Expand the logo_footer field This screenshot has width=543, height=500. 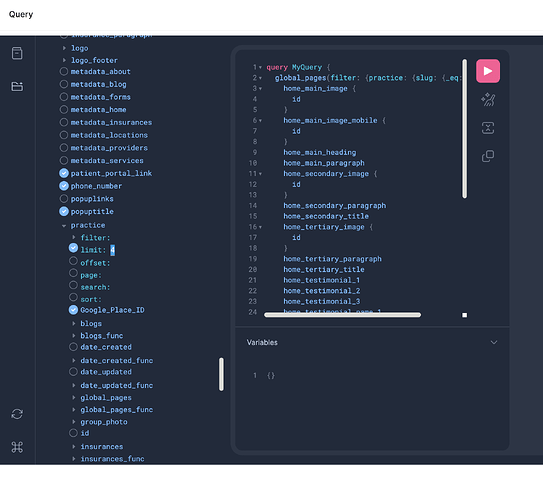point(64,60)
